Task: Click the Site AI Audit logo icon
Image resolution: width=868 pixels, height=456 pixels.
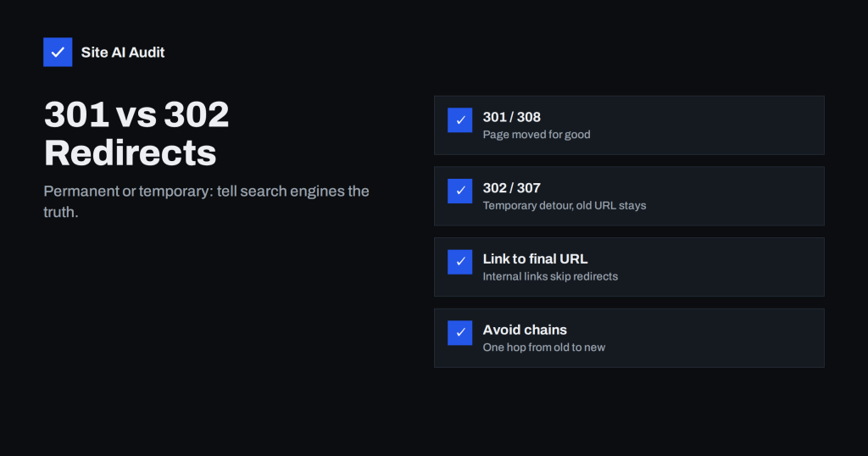Action: pos(58,52)
